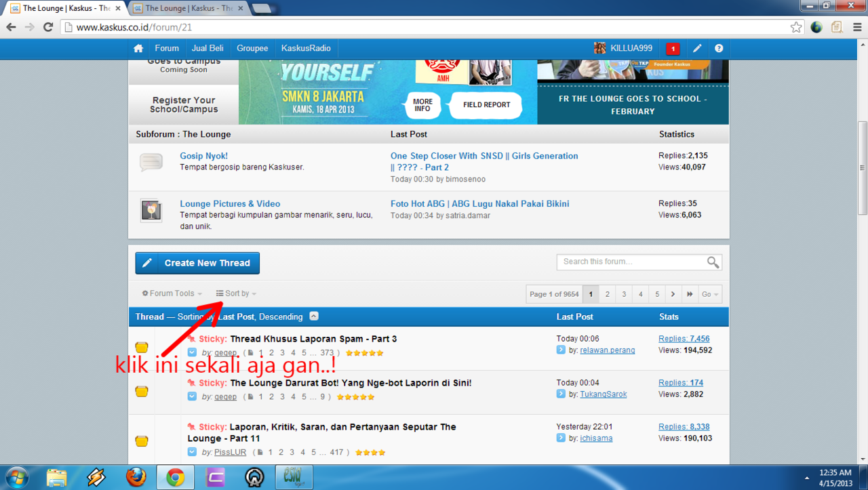Viewport: 868px width, 490px height.
Task: Click Lounge Pictures & Video subforum icon
Action: coord(151,210)
